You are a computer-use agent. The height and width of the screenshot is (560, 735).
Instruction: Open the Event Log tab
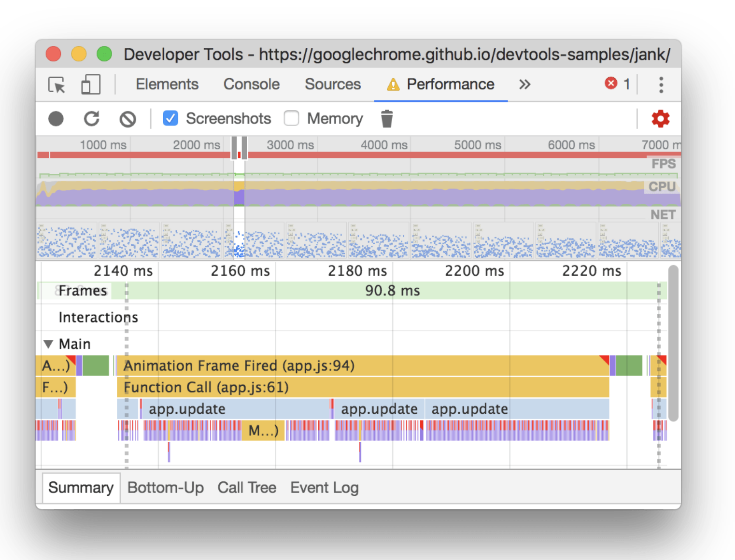pos(325,488)
